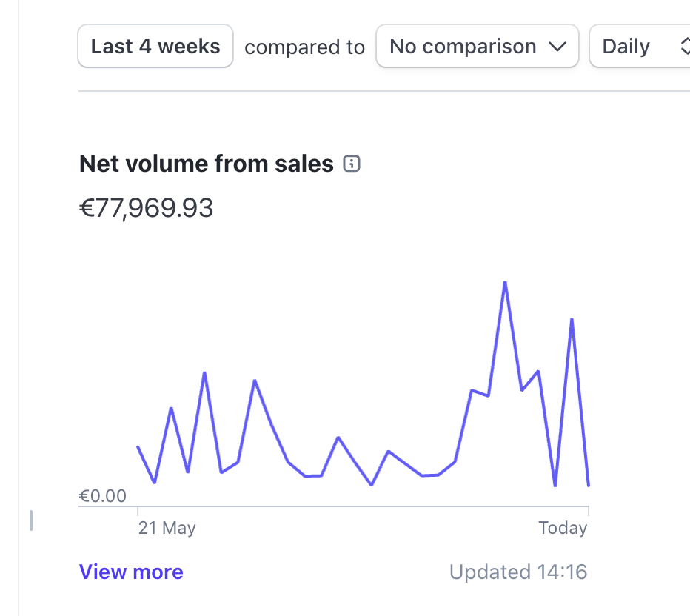Click the highest peak on the sales chart
The image size is (690, 616).
505,282
